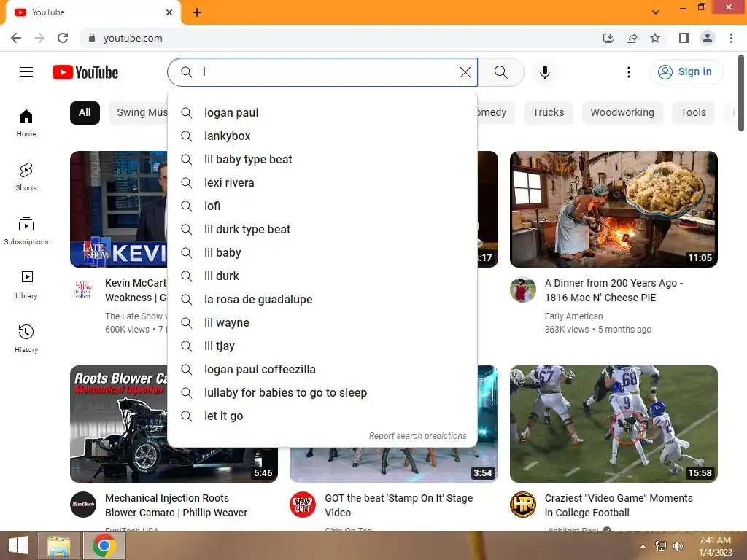
Task: Bookmark this tab with star icon
Action: click(x=655, y=38)
